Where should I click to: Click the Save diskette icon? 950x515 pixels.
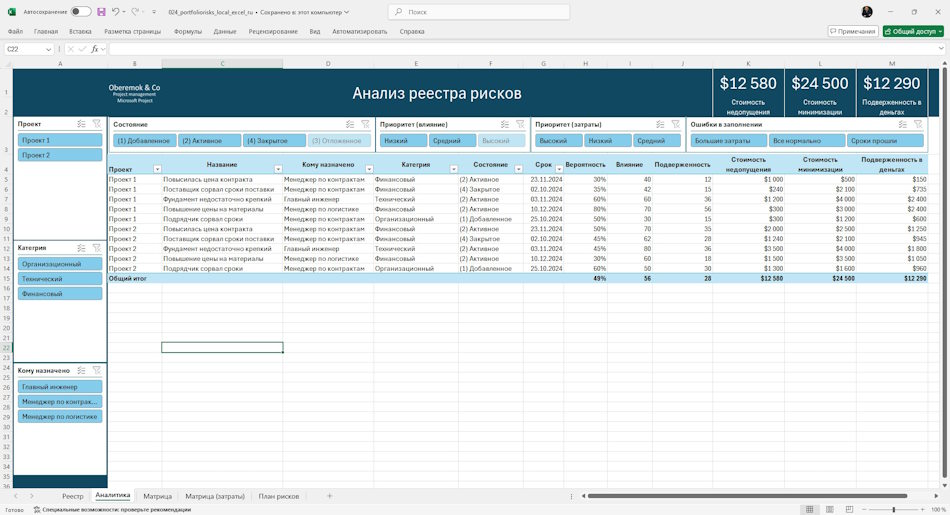tap(101, 12)
